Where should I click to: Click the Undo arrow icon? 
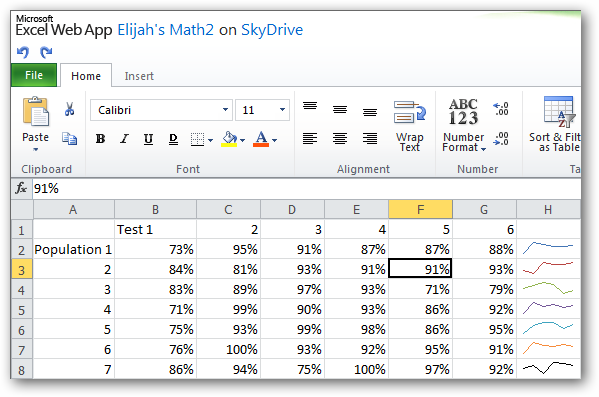coord(23,52)
